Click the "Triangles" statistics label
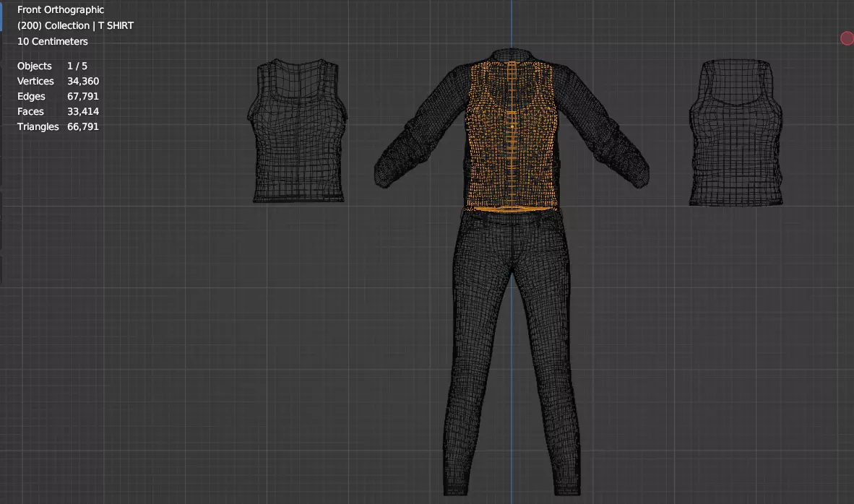Image resolution: width=854 pixels, height=504 pixels. pos(38,127)
